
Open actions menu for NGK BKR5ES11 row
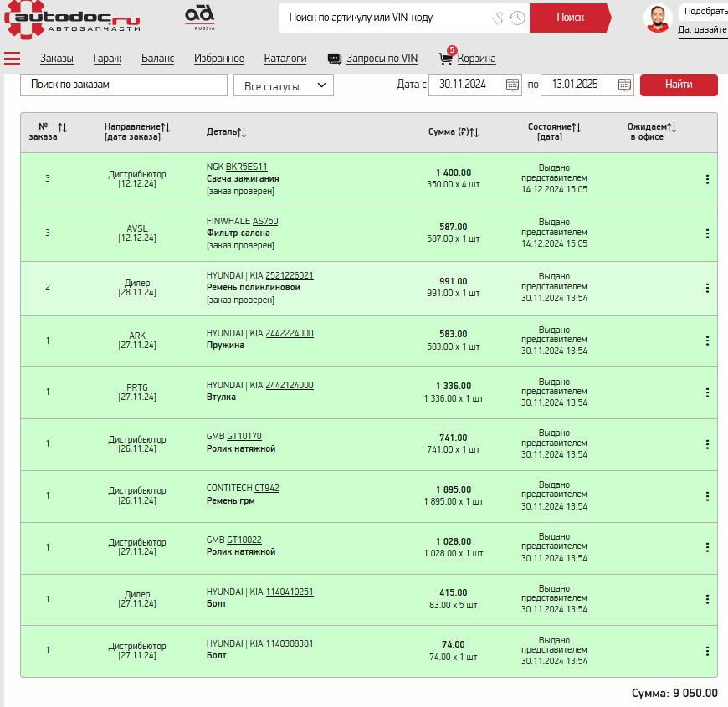(x=707, y=179)
